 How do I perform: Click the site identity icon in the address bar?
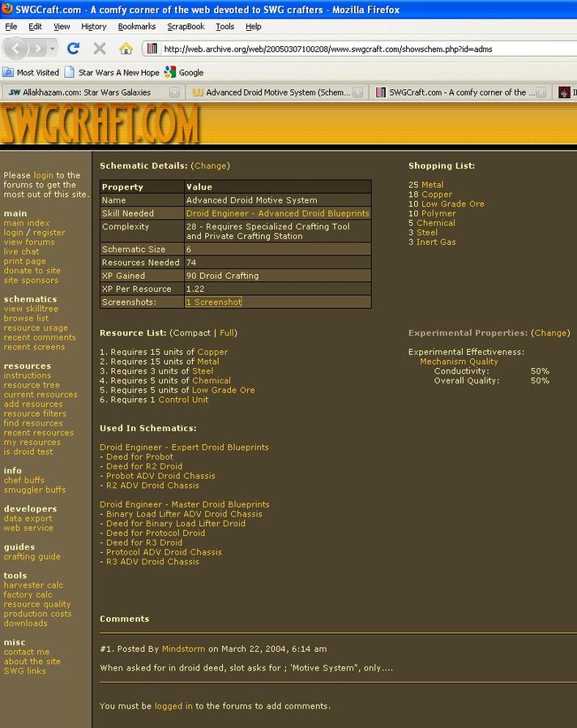(152, 49)
